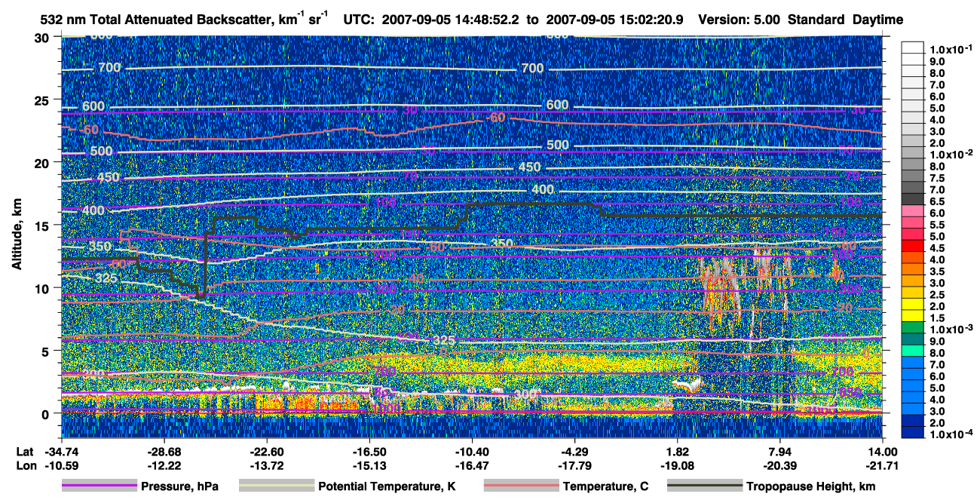The width and height of the screenshot is (980, 503).
Task: Click the orange colorbar swatch labeled 3.5
Action: point(913,268)
